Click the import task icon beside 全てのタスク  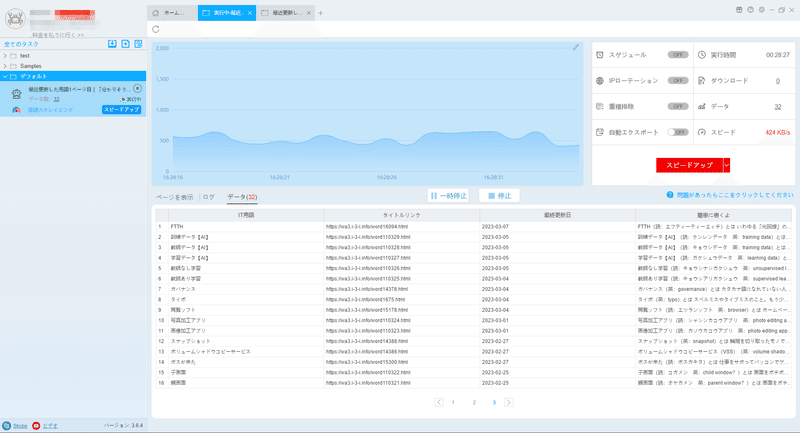click(112, 44)
